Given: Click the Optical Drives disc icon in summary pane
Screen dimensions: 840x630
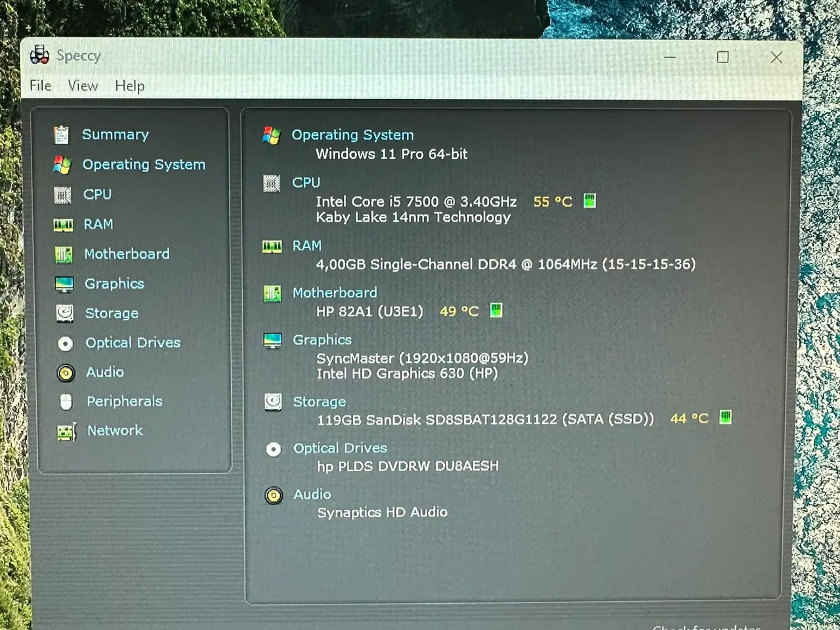Looking at the screenshot, I should [x=274, y=450].
